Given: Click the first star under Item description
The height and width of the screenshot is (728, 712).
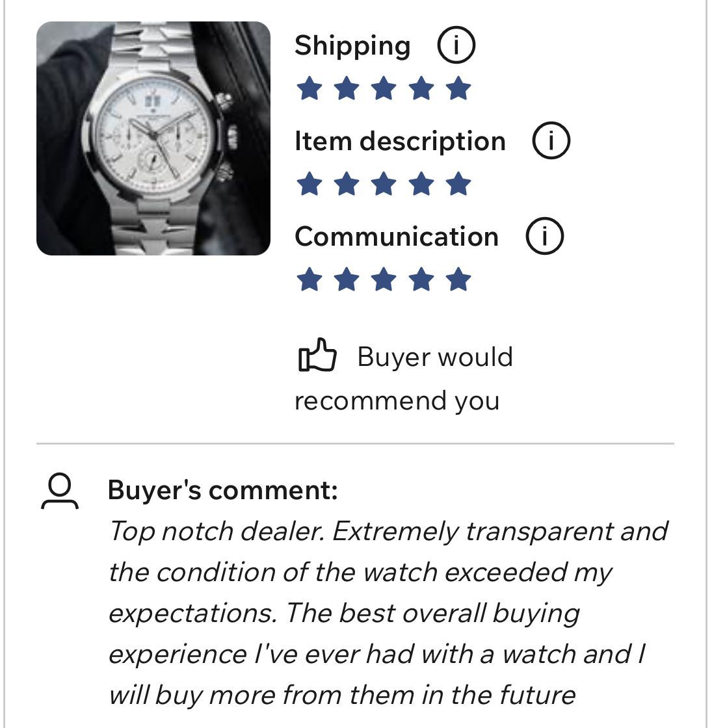Looking at the screenshot, I should click(x=308, y=184).
